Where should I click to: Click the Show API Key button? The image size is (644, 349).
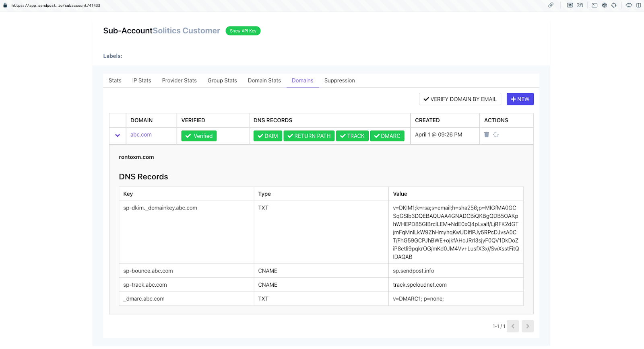tap(243, 31)
